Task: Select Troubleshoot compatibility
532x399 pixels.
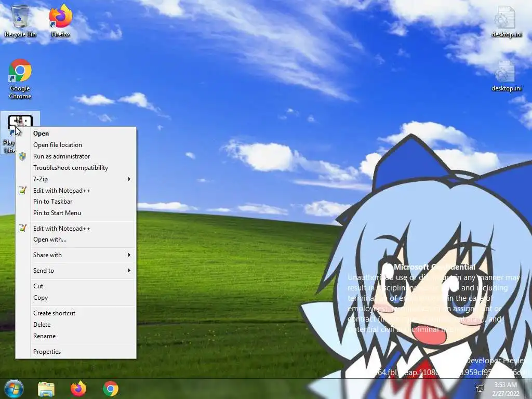Action: 76,168
